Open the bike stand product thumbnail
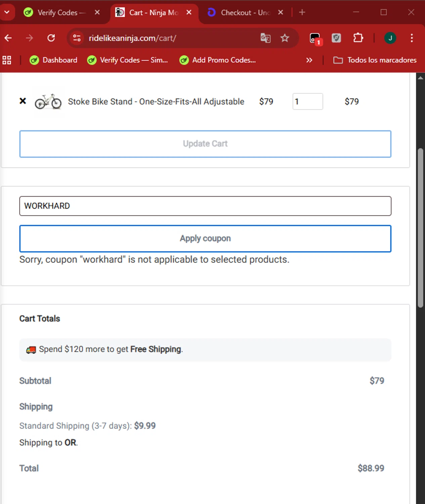Viewport: 425px width, 504px height. (48, 101)
